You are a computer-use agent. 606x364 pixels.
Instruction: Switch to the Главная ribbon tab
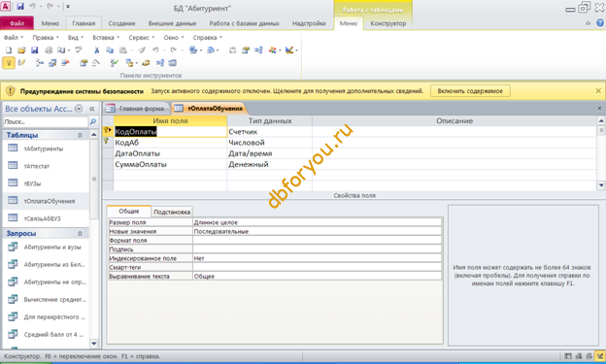[84, 23]
